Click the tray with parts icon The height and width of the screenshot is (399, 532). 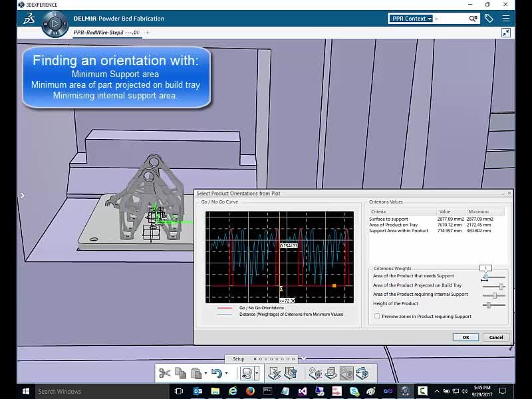291,373
